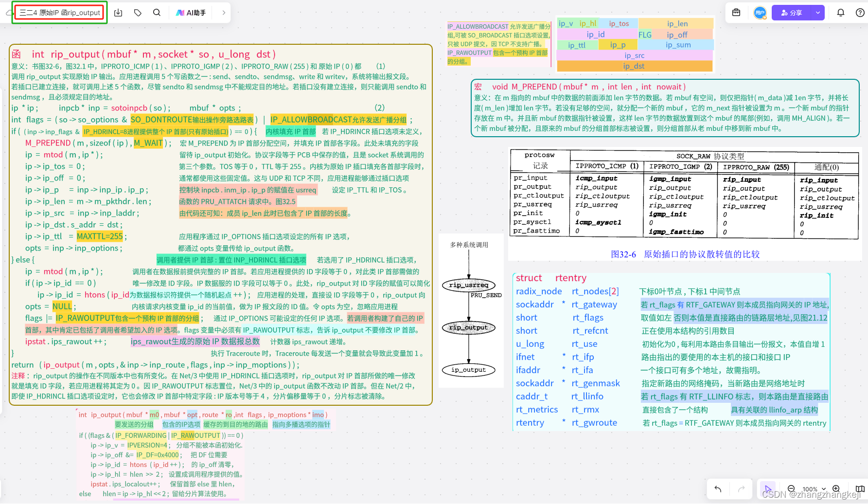
Task: Edit the document title 三二4 原始IP 函rip_output
Action: click(60, 13)
